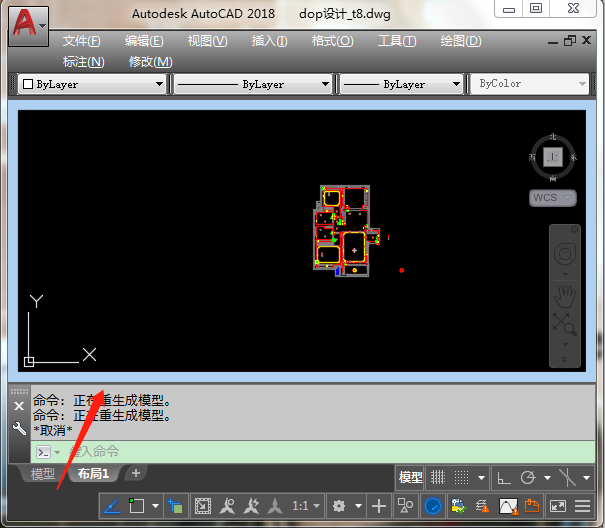Click the ViewCube top face
605x528 pixels.
[x=553, y=157]
